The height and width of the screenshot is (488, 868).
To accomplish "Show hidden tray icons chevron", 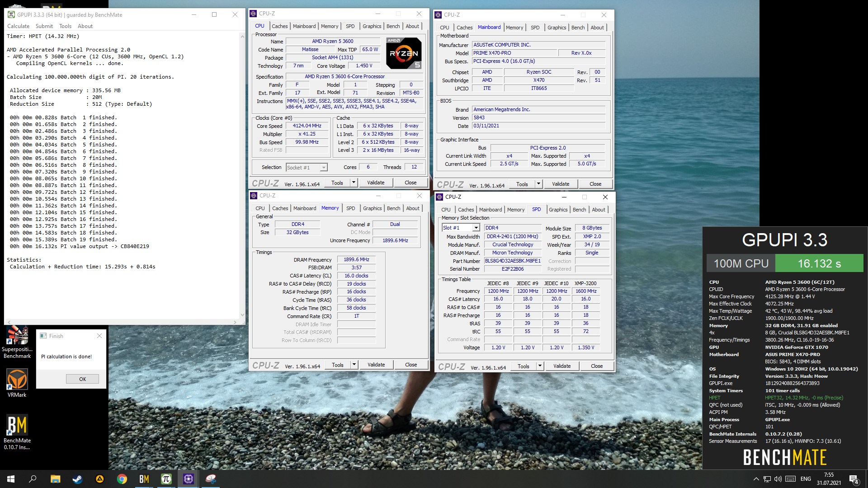I will [x=756, y=479].
